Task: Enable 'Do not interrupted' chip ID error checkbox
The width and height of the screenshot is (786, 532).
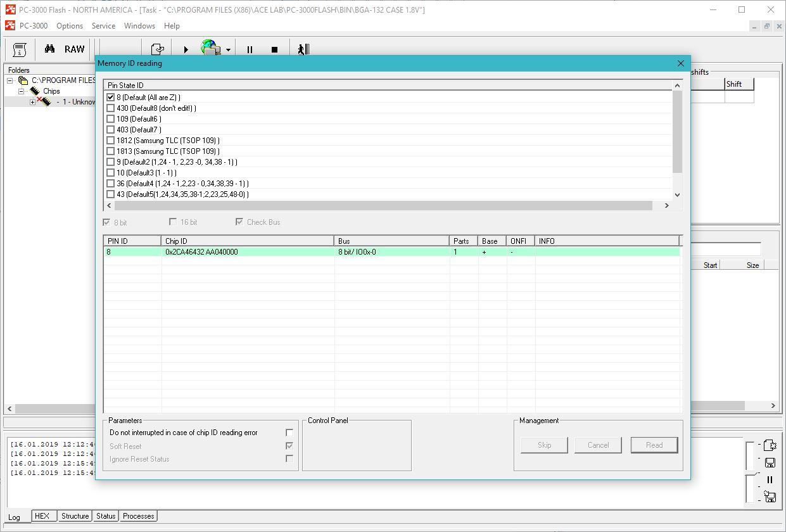Action: coord(289,433)
